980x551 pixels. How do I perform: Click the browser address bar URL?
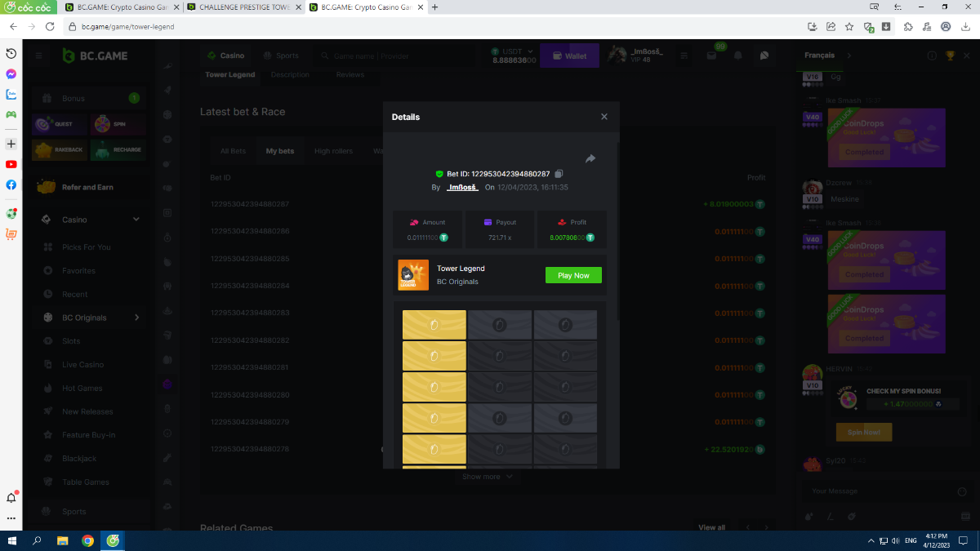point(128,26)
